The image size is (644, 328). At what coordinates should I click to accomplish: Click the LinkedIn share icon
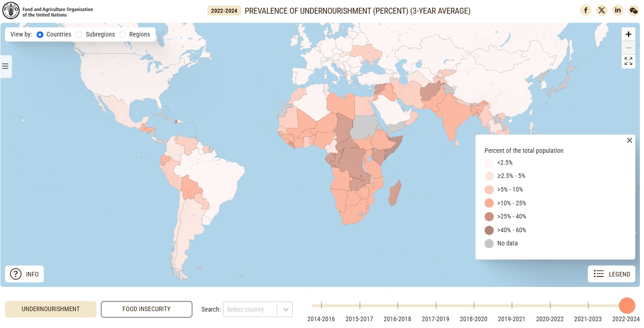coord(618,10)
